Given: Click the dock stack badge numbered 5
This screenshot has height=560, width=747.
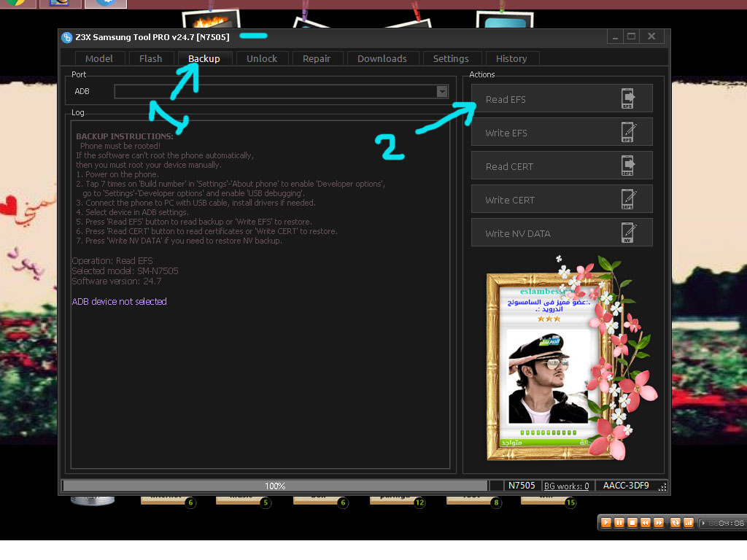Looking at the screenshot, I should pyautogui.click(x=266, y=502).
